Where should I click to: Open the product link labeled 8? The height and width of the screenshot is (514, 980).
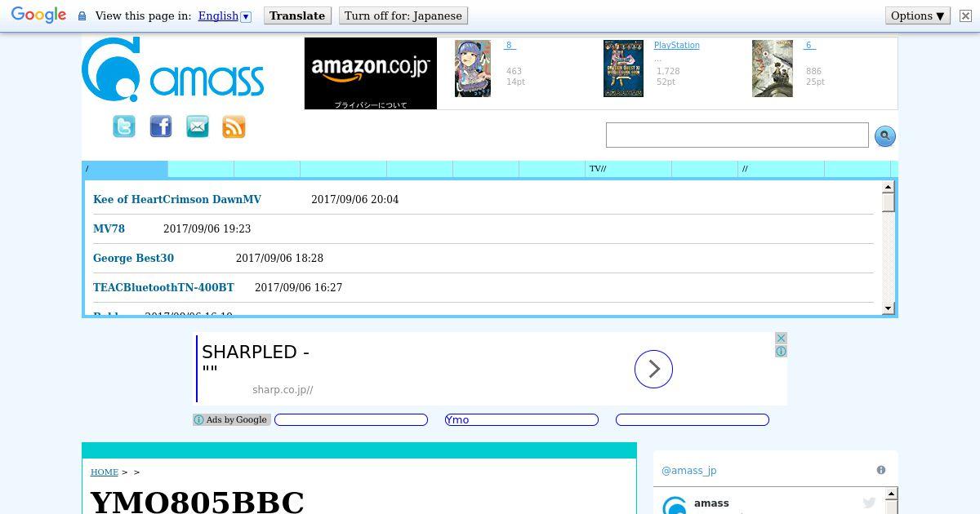tap(510, 46)
